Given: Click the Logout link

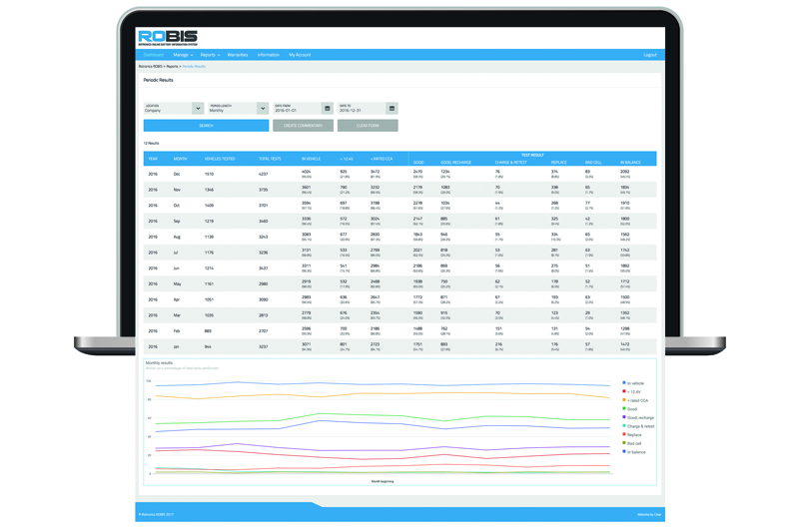Looking at the screenshot, I should (x=650, y=55).
